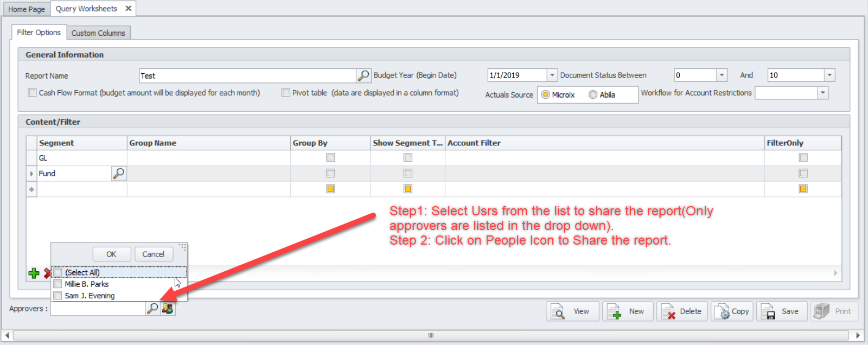Click OK in the approvers popup

click(111, 254)
